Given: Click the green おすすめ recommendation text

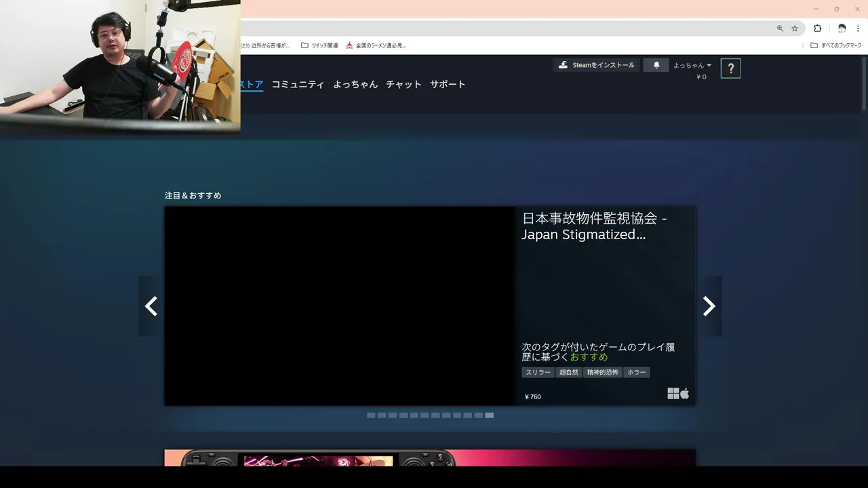Looking at the screenshot, I should (589, 357).
